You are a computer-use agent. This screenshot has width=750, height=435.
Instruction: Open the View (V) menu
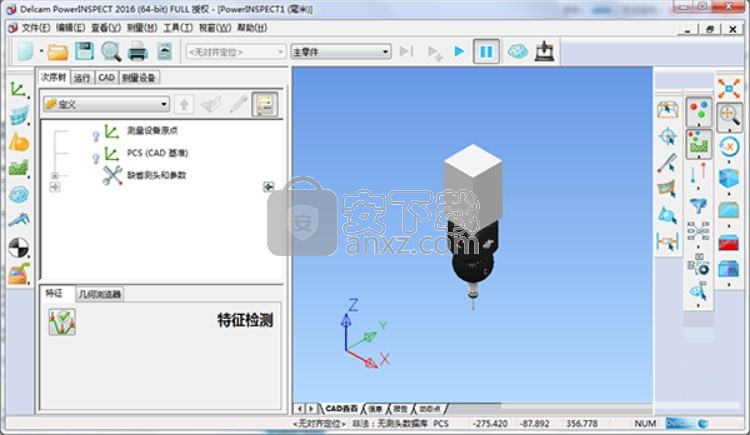coord(106,28)
